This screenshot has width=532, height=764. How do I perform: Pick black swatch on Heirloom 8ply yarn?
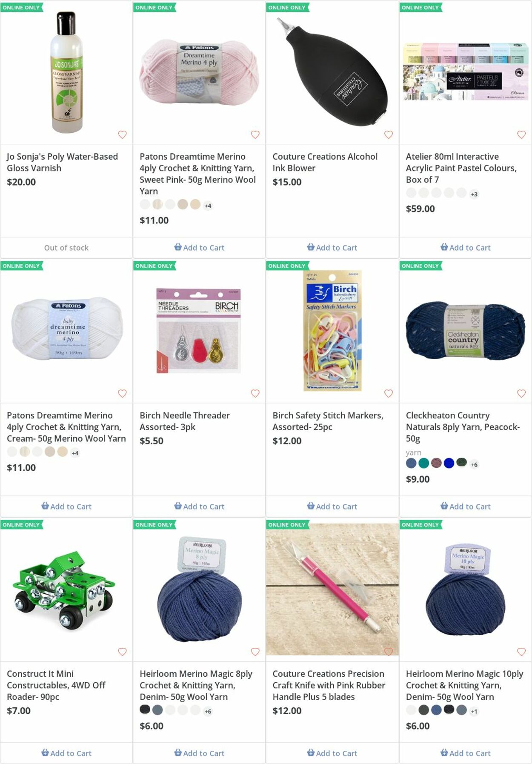pos(145,710)
